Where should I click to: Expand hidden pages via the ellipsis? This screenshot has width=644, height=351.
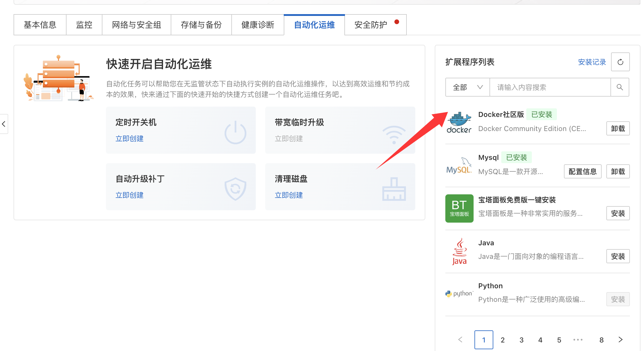[x=578, y=340]
